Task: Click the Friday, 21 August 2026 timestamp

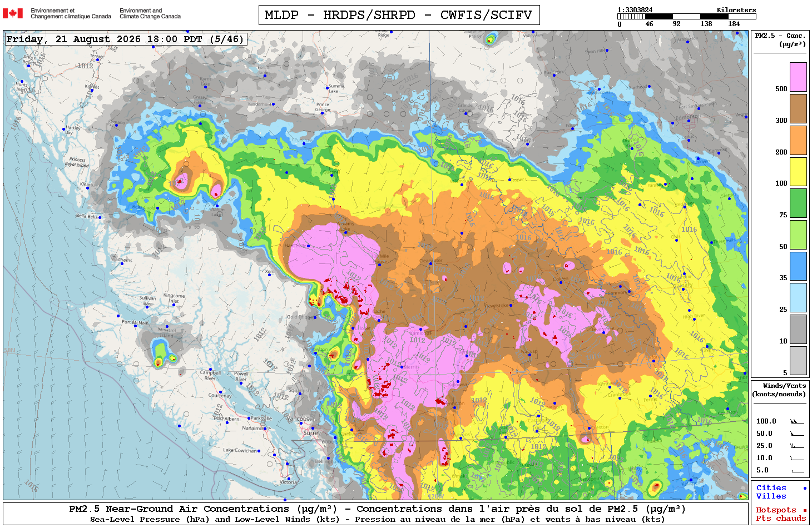Action: point(125,39)
